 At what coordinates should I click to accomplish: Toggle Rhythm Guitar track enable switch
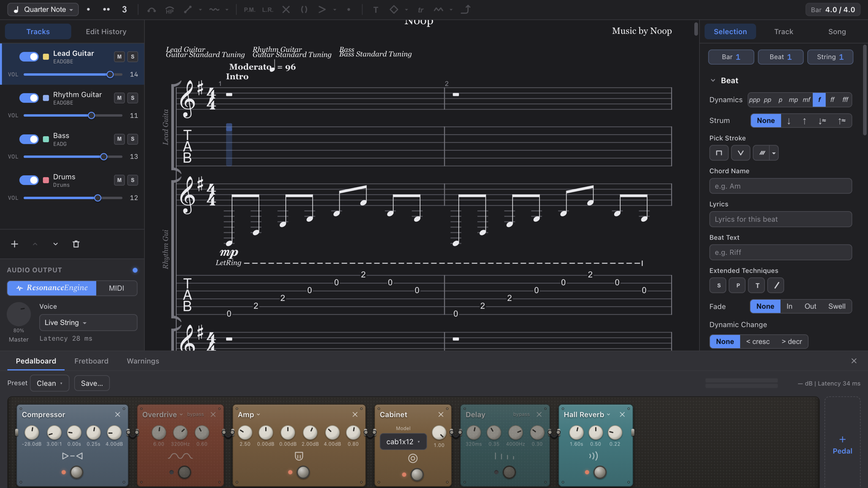pos(29,98)
